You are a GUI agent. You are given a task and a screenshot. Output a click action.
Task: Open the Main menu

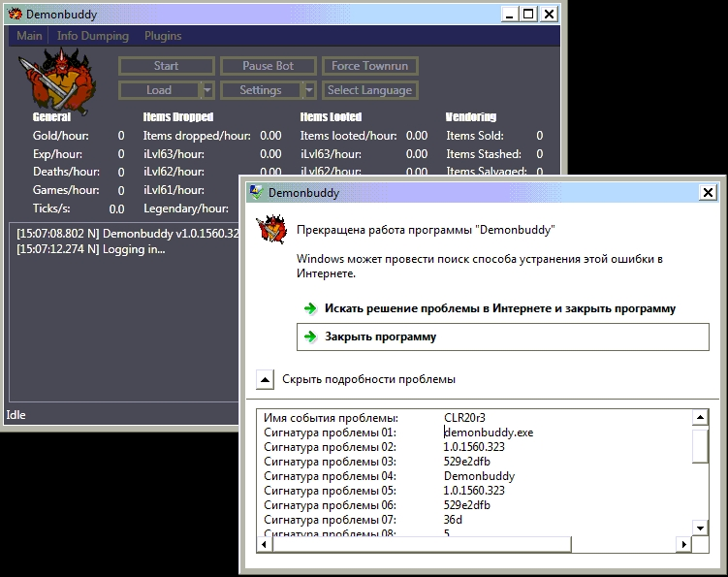point(29,36)
